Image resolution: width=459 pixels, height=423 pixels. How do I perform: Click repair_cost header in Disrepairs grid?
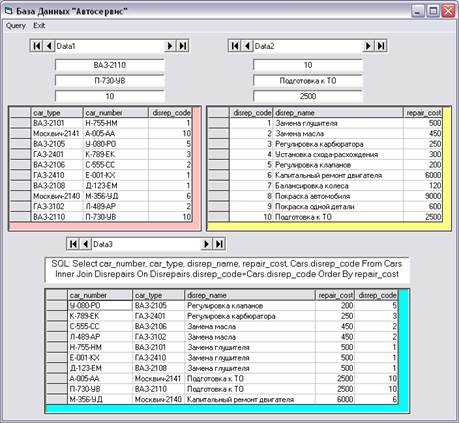(423, 113)
